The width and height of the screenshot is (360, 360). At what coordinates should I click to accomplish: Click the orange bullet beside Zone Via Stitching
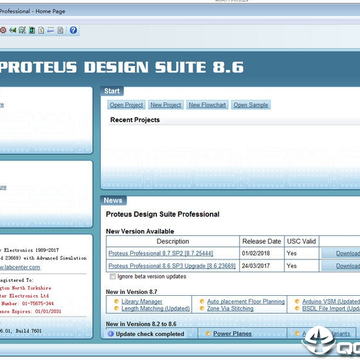[202, 309]
